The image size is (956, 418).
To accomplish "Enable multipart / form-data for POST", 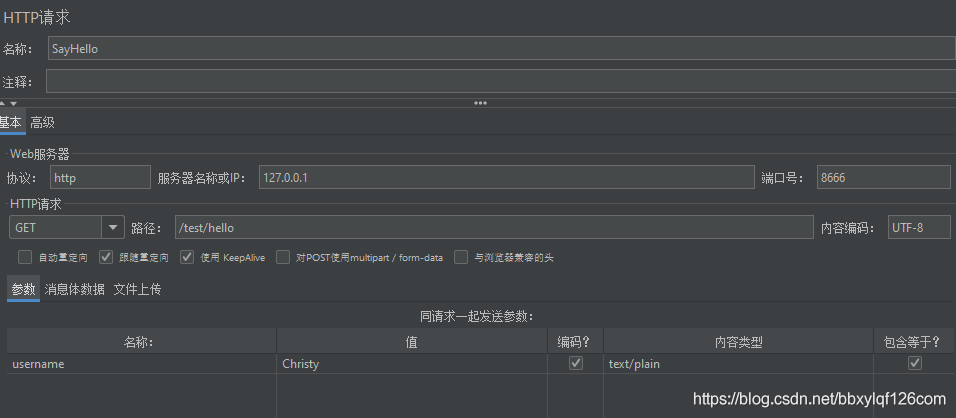I will tap(283, 257).
